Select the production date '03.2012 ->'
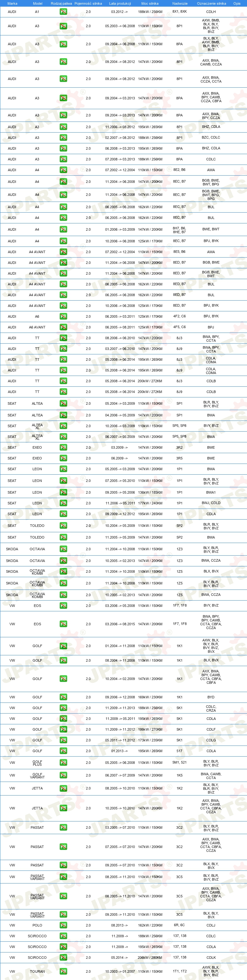247x980 pixels. tap(119, 12)
